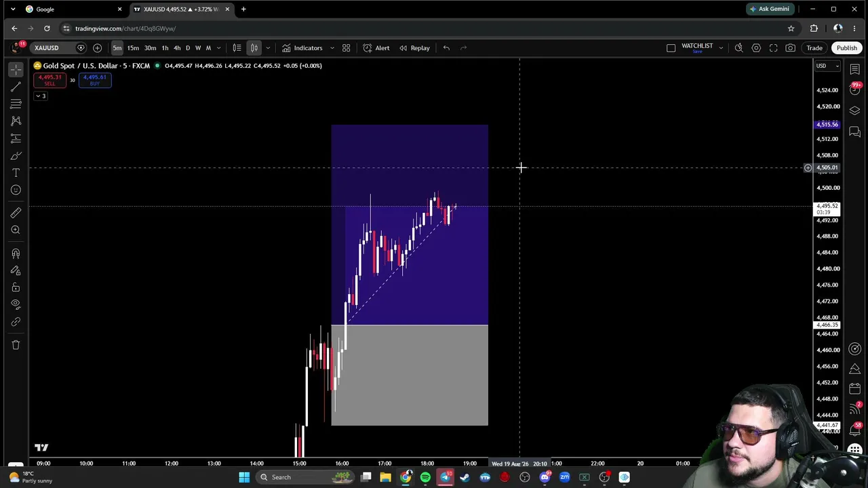The height and width of the screenshot is (488, 868).
Task: Select the brush drawing tool
Action: [16, 156]
